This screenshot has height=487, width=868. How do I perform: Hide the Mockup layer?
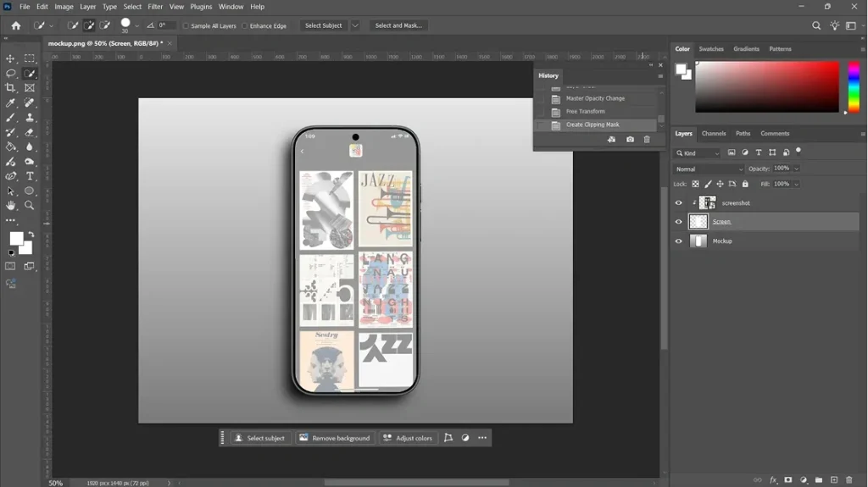pyautogui.click(x=679, y=241)
